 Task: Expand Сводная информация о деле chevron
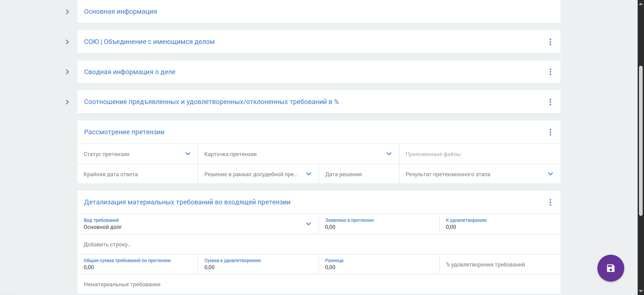pos(67,72)
